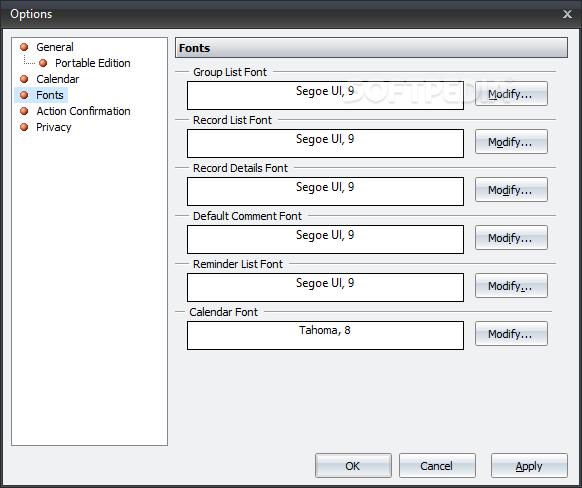This screenshot has width=582, height=488.
Task: Click the red bullet icon beside Privacy
Action: (x=24, y=127)
